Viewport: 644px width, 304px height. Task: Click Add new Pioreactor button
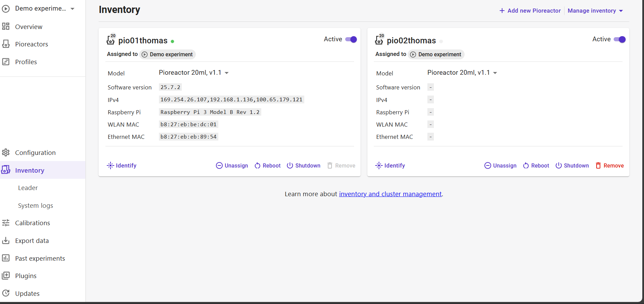pos(530,11)
